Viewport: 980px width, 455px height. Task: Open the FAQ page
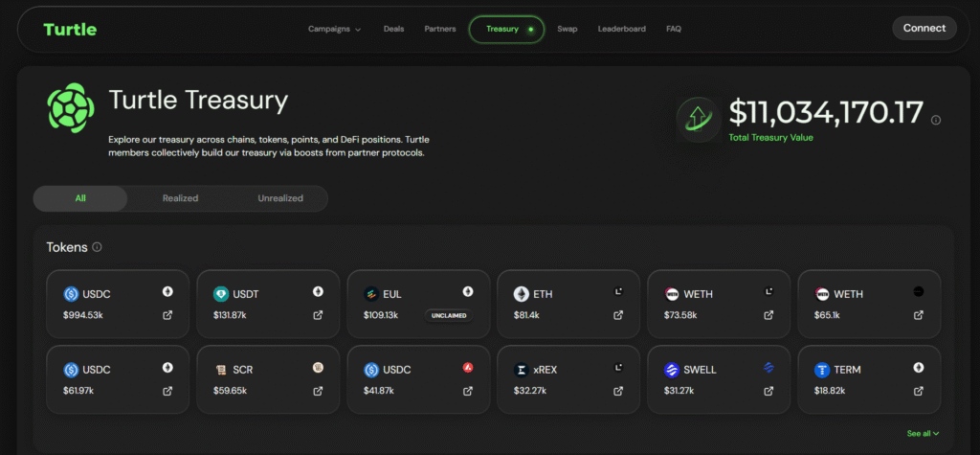pyautogui.click(x=674, y=29)
